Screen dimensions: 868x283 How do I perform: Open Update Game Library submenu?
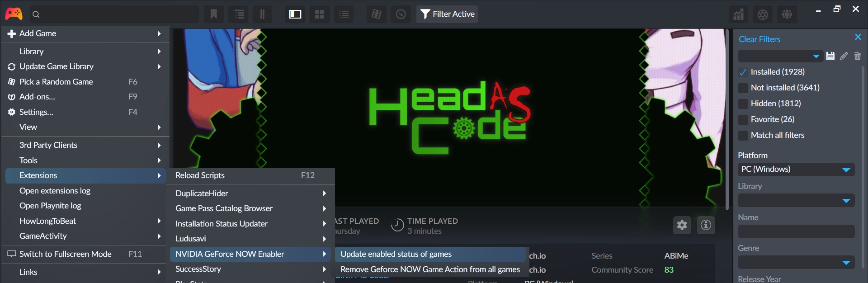pyautogui.click(x=85, y=66)
